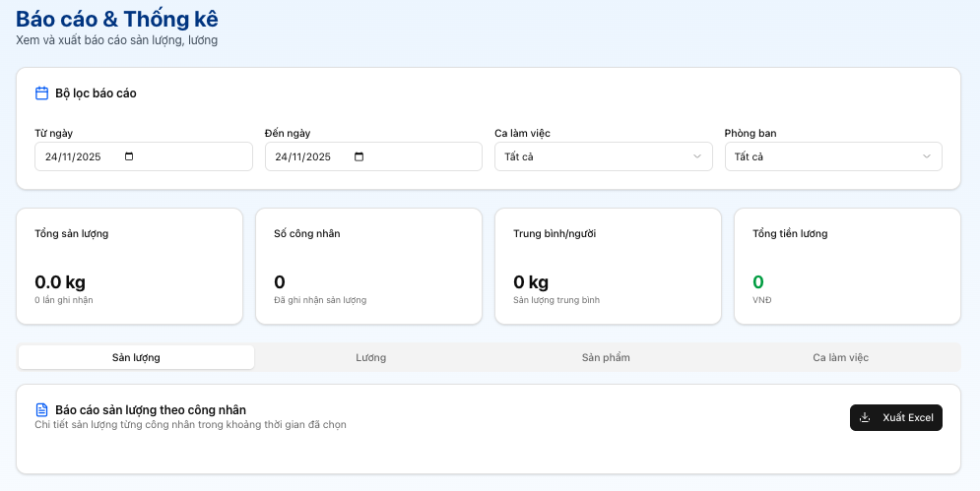This screenshot has width=980, height=491.
Task: Click the Trung bình/người summary card
Action: click(x=608, y=266)
